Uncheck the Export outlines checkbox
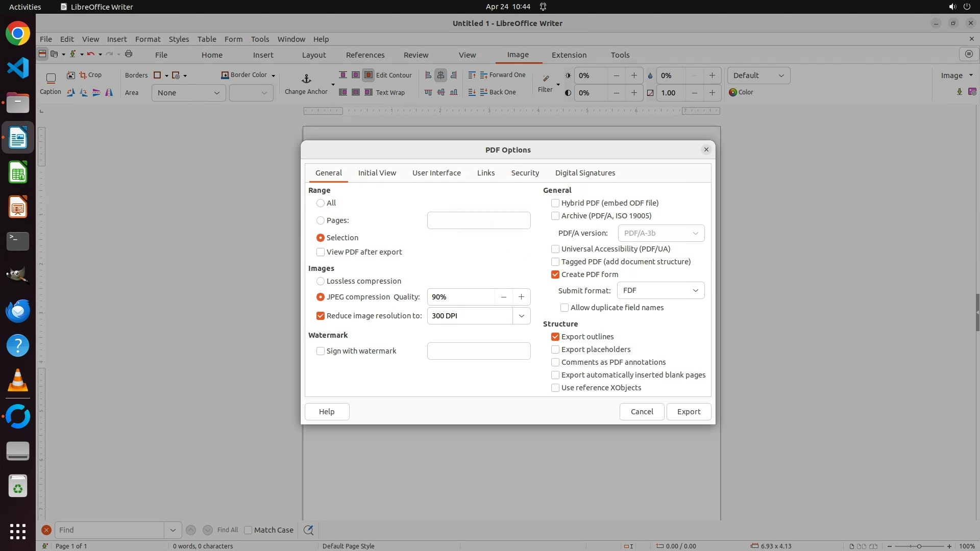The image size is (980, 551). point(555,337)
